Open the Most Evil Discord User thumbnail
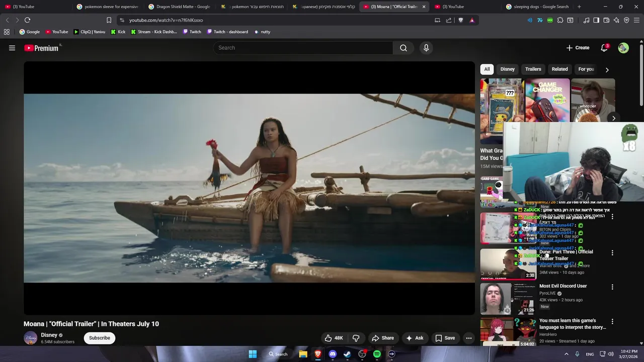Screen dimensions: 644x362 click(508, 299)
